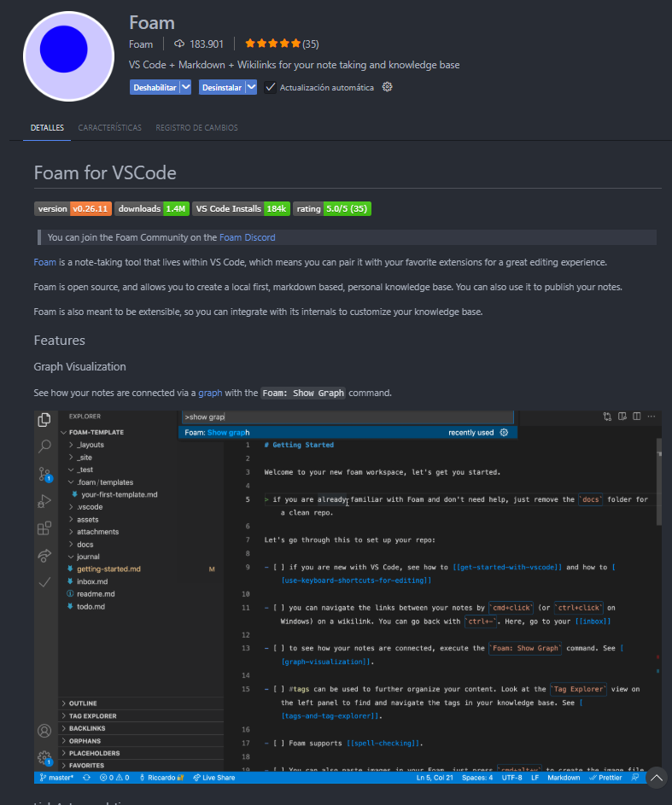Click the install count cloud icon
672x805 pixels.
[179, 44]
